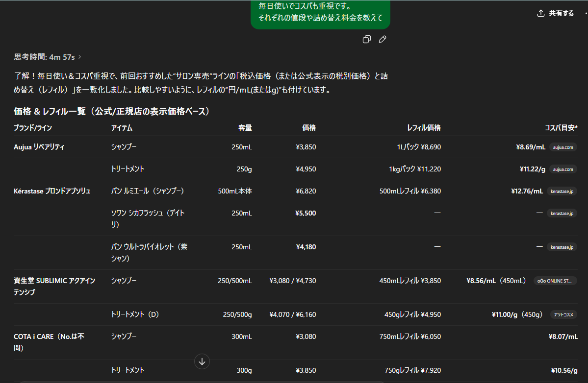The width and height of the screenshot is (588, 383).
Task: Open the アットコスメ source chip
Action: (563, 314)
